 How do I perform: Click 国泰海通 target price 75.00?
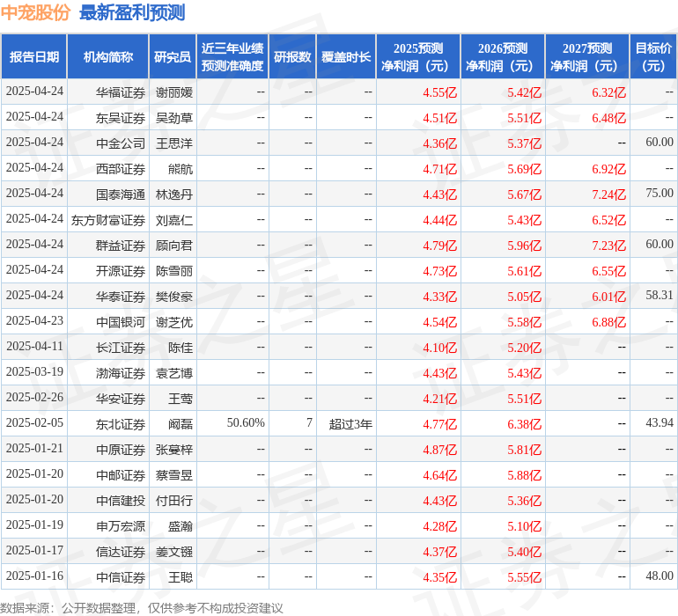click(660, 193)
